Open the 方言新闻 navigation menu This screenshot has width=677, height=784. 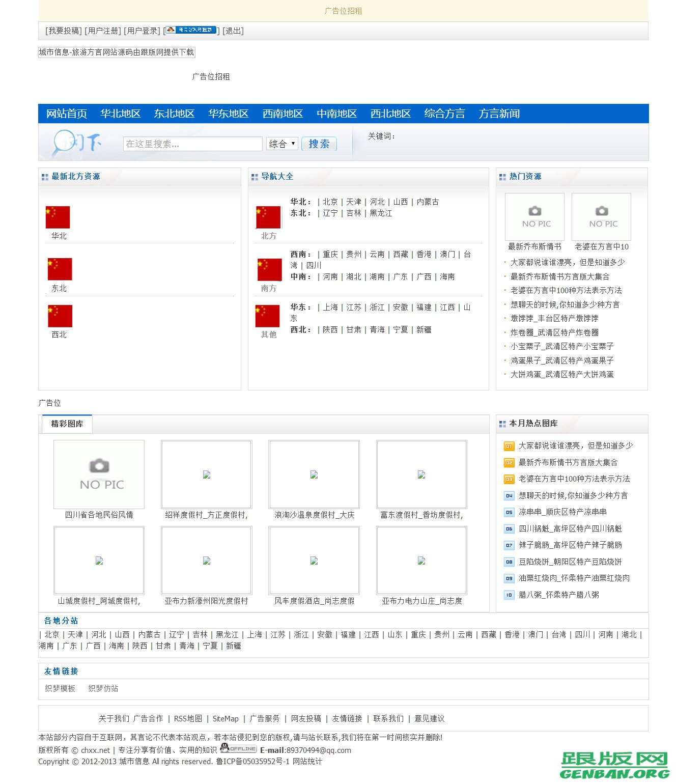coord(499,114)
